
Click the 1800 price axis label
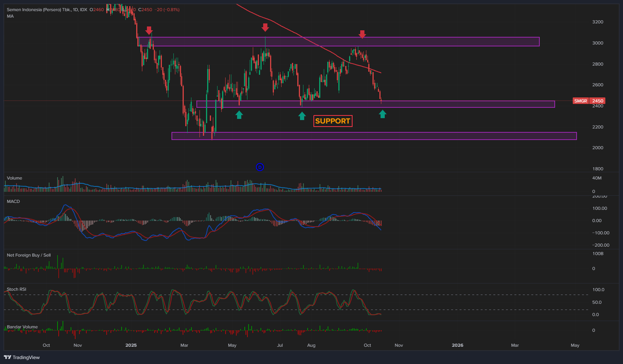pos(598,169)
